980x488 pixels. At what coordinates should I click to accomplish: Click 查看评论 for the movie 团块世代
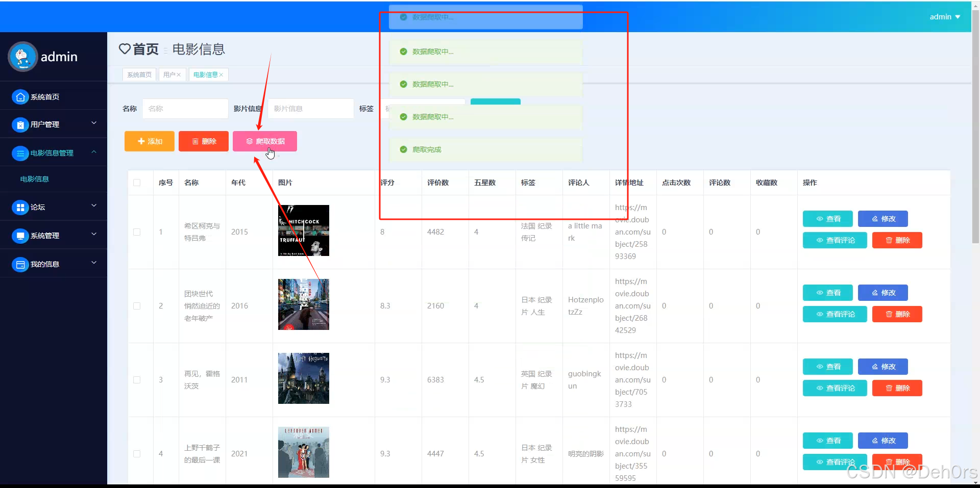click(x=834, y=314)
